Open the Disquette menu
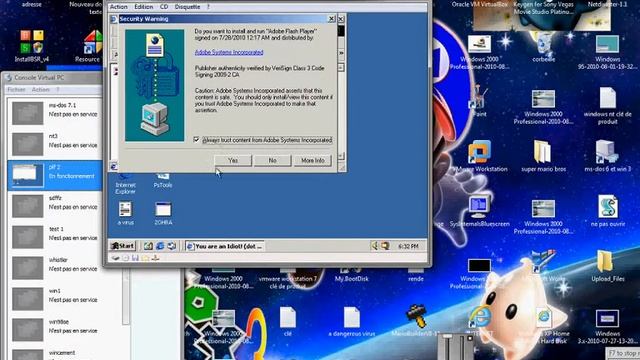This screenshot has width=640, height=360. tap(187, 7)
